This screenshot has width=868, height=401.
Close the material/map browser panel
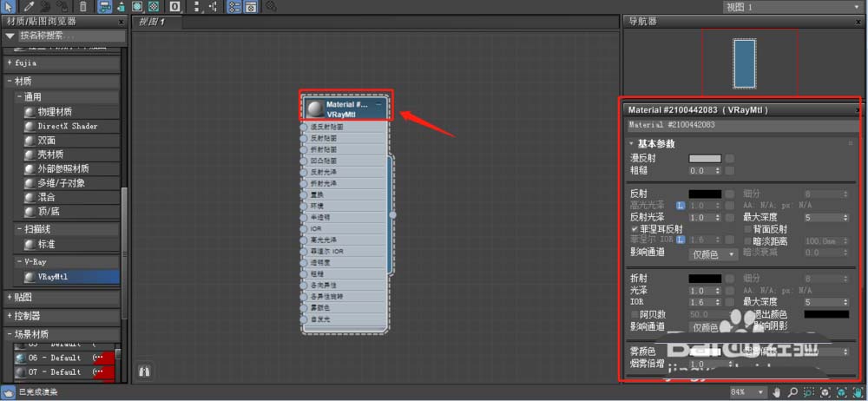click(x=122, y=21)
